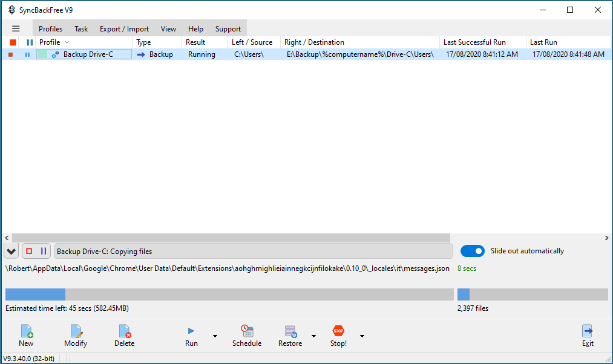
Task: Delete the selected profile
Action: pyautogui.click(x=124, y=336)
